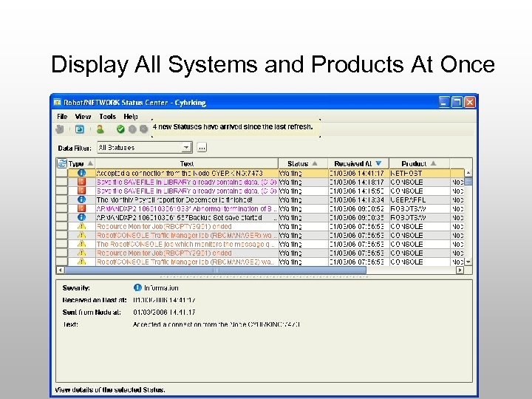This screenshot has width=532, height=399.
Task: Open the File menu
Action: tap(62, 117)
